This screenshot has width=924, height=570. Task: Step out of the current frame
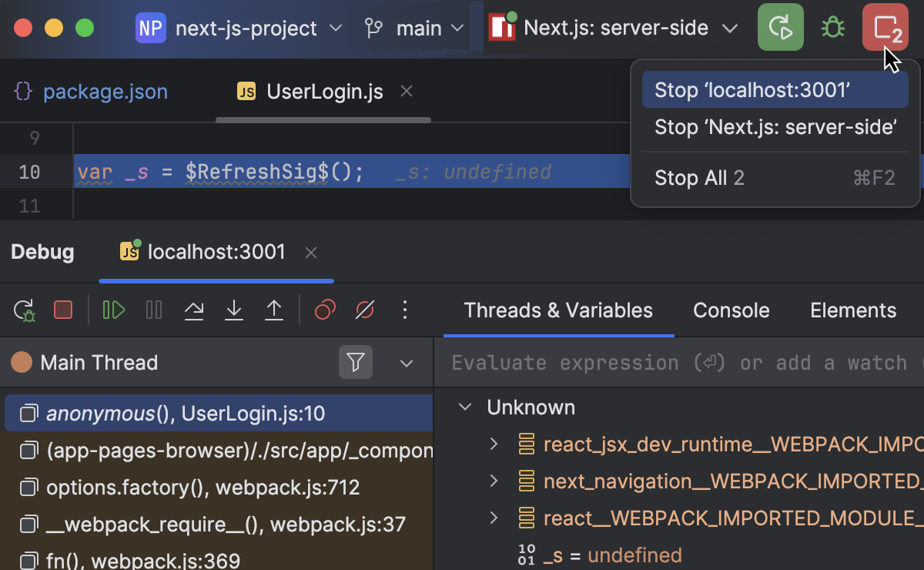(274, 310)
